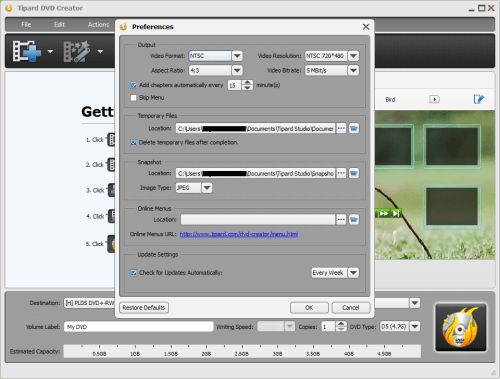500x379 pixels.
Task: Open dropdown arrow beside Add Media icon
Action: pyautogui.click(x=50, y=51)
